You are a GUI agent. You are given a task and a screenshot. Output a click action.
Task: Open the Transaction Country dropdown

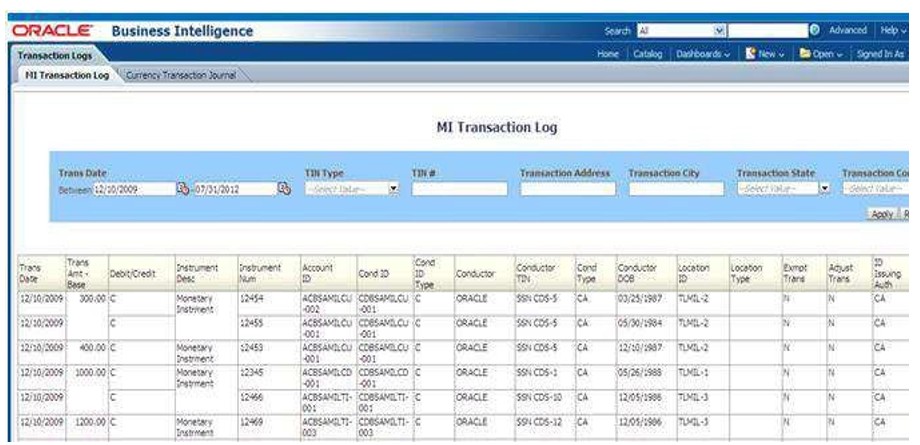click(875, 188)
